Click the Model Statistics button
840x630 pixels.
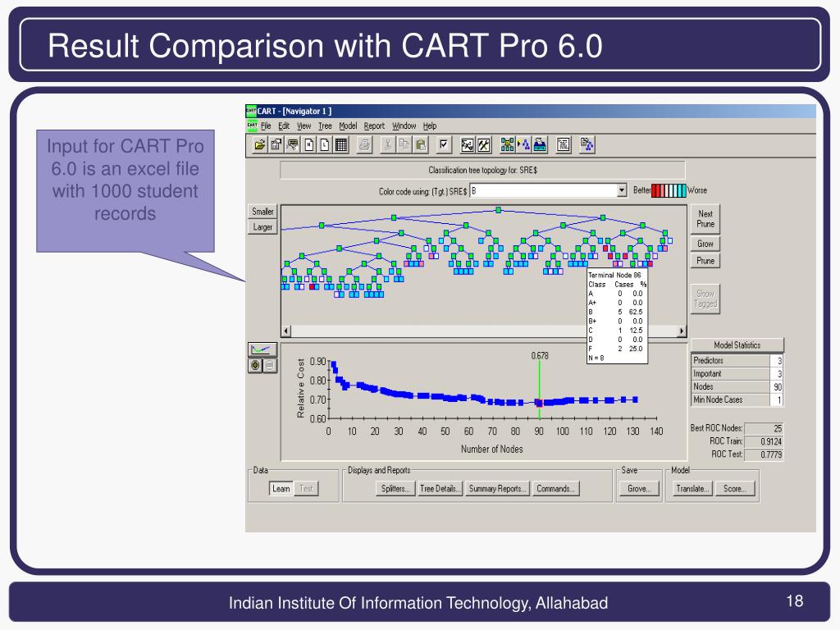click(x=737, y=345)
